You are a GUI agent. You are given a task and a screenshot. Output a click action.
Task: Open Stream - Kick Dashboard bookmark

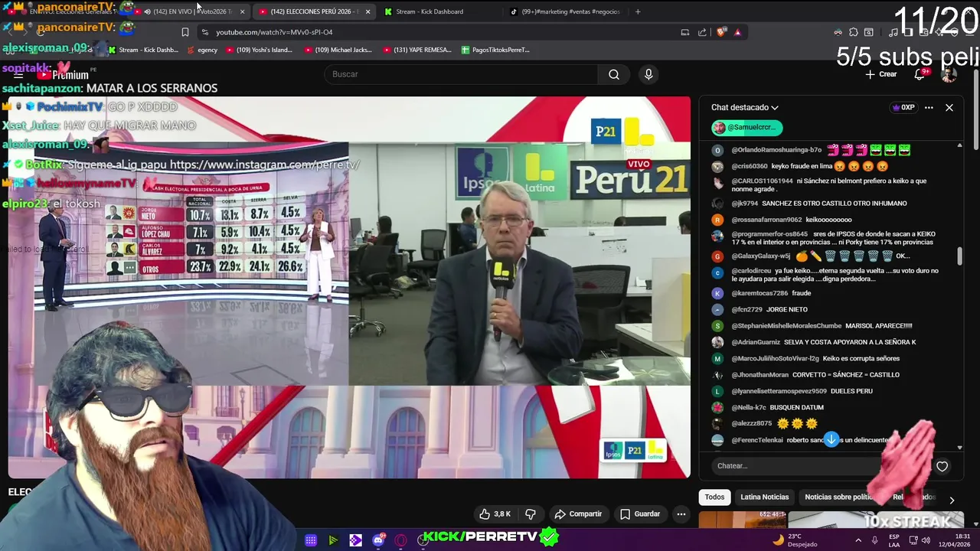tap(143, 50)
